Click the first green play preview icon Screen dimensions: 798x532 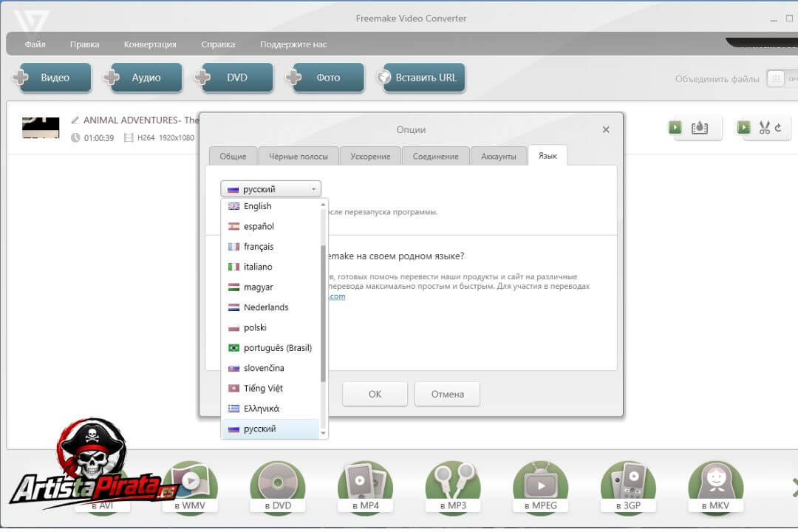675,127
